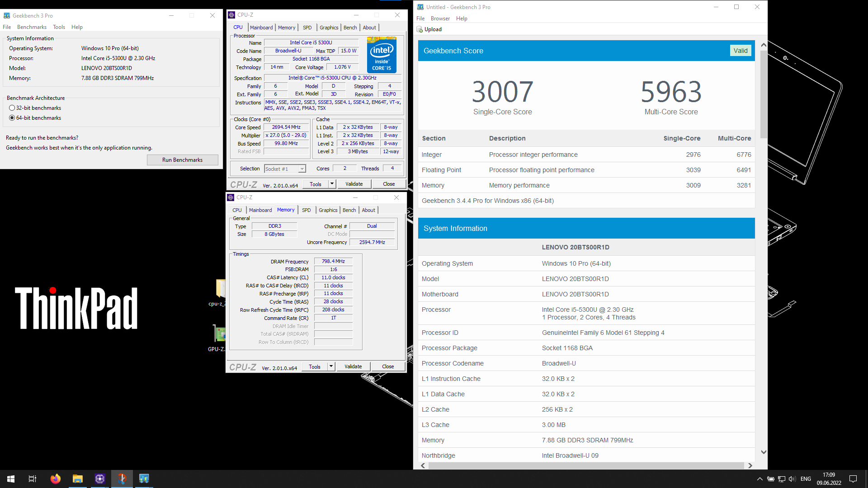The image size is (868, 488).
Task: Open Windows Start menu
Action: tap(11, 479)
